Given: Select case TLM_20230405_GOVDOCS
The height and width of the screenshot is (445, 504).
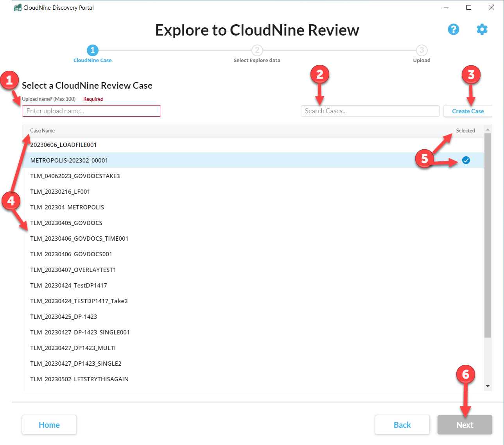Looking at the screenshot, I should (x=253, y=223).
